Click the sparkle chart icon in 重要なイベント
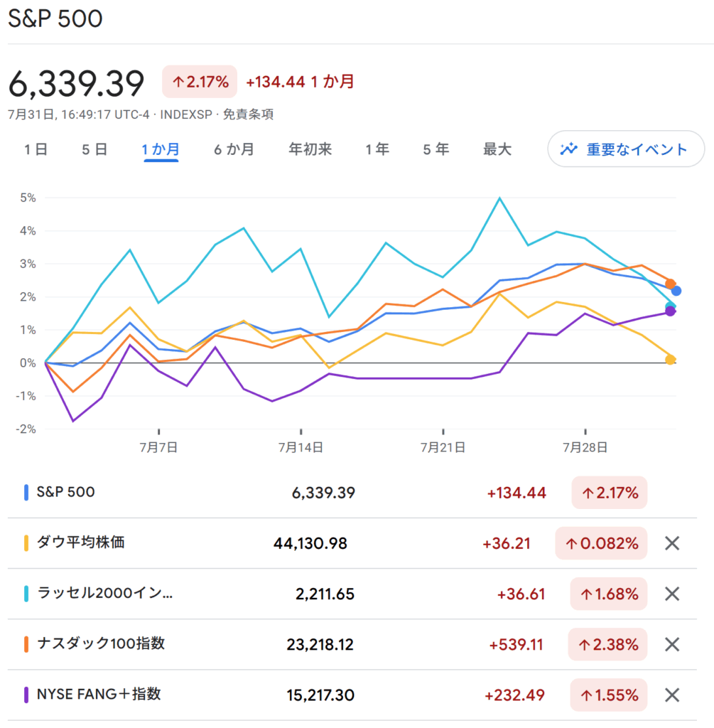Image resolution: width=714 pixels, height=728 pixels. pos(568,149)
